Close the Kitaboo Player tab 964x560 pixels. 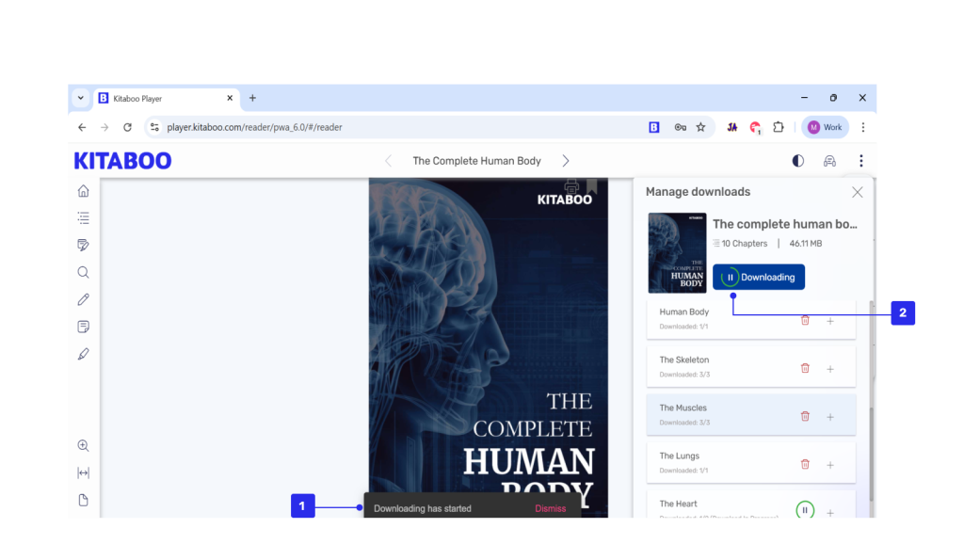click(x=230, y=98)
